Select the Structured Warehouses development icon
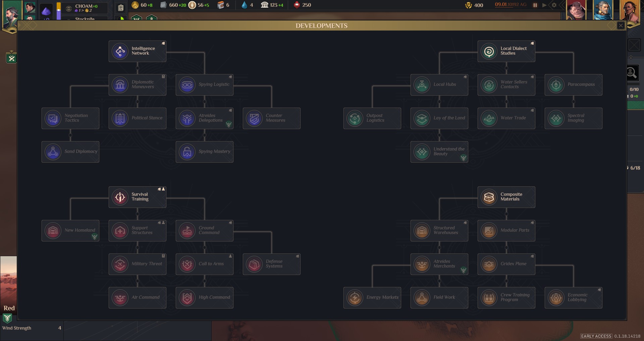This screenshot has height=341, width=644. click(422, 231)
